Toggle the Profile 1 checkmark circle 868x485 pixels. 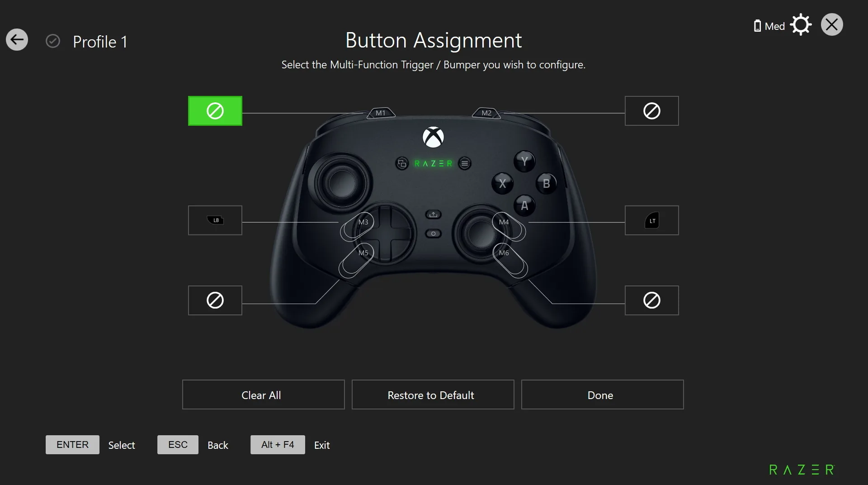(x=53, y=41)
